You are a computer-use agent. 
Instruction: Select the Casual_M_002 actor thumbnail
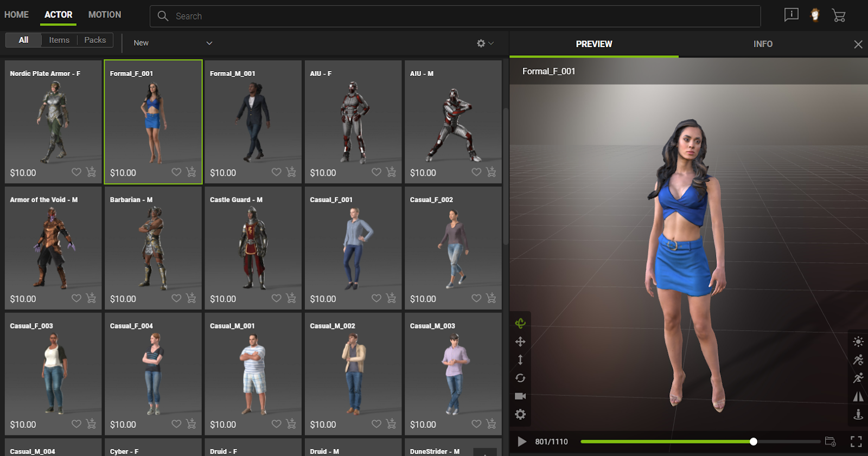point(353,374)
